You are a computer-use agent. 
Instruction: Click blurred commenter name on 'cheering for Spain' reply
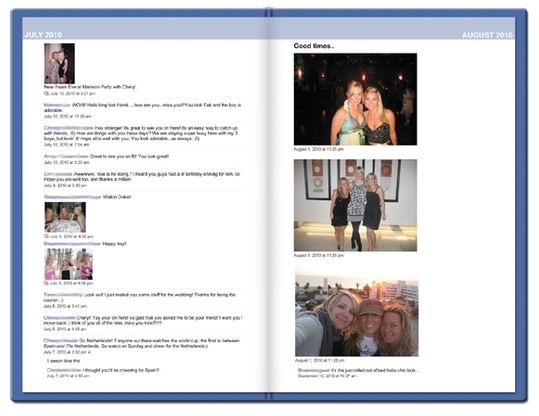click(64, 370)
